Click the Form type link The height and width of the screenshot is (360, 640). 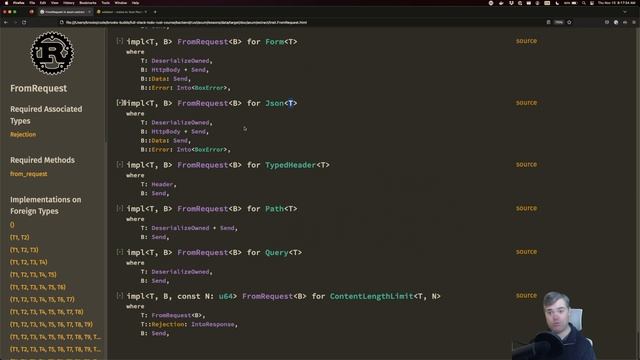click(x=274, y=42)
